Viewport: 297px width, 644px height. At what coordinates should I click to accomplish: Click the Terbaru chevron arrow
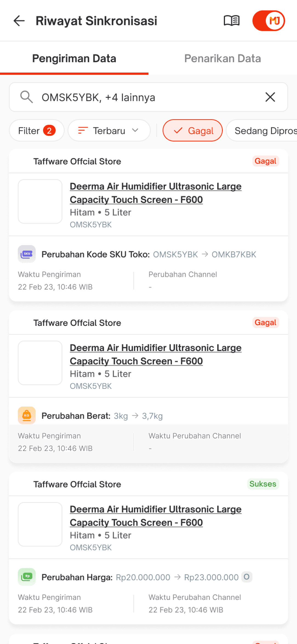(135, 130)
